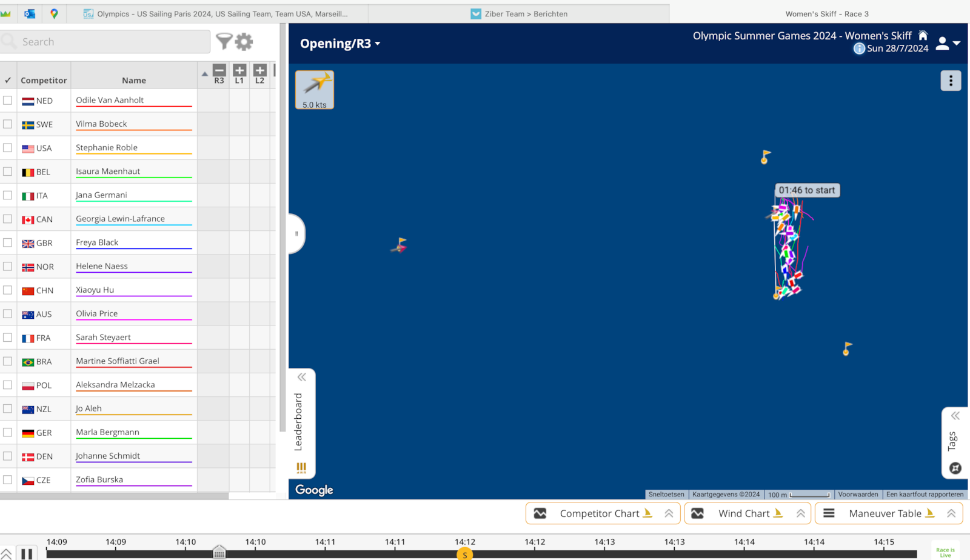Image resolution: width=970 pixels, height=560 pixels.
Task: Open the Opening/R3 race dropdown
Action: [340, 44]
